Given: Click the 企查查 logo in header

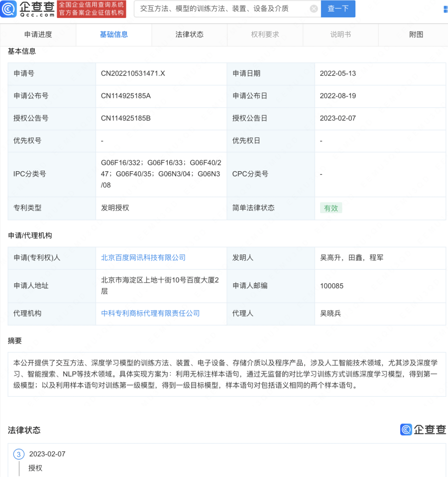Looking at the screenshot, I should click(28, 9).
